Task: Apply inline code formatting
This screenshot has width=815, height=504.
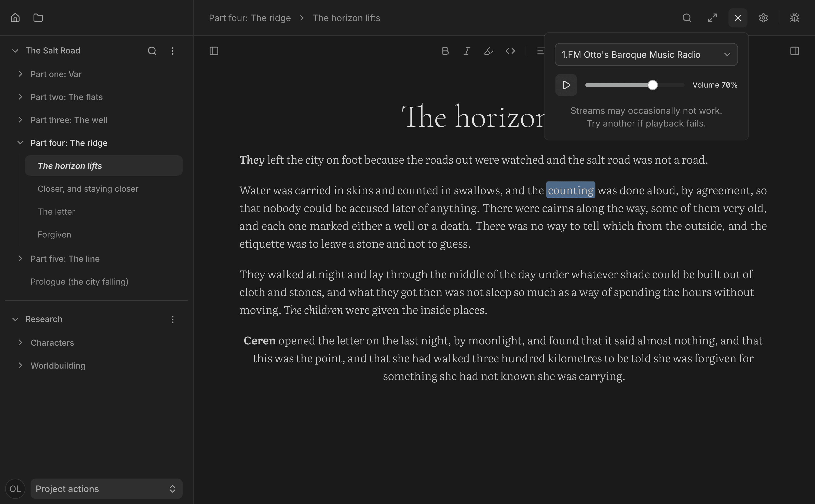Action: [x=510, y=51]
